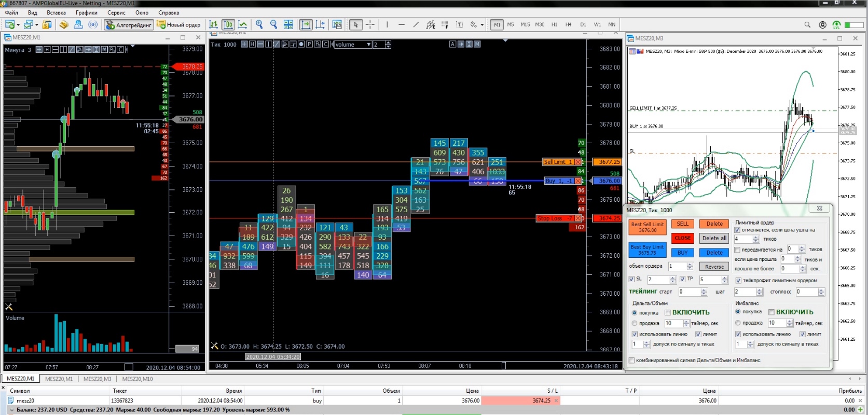Enable 'передвигается на' checkbox
The height and width of the screenshot is (415, 868).
click(737, 250)
